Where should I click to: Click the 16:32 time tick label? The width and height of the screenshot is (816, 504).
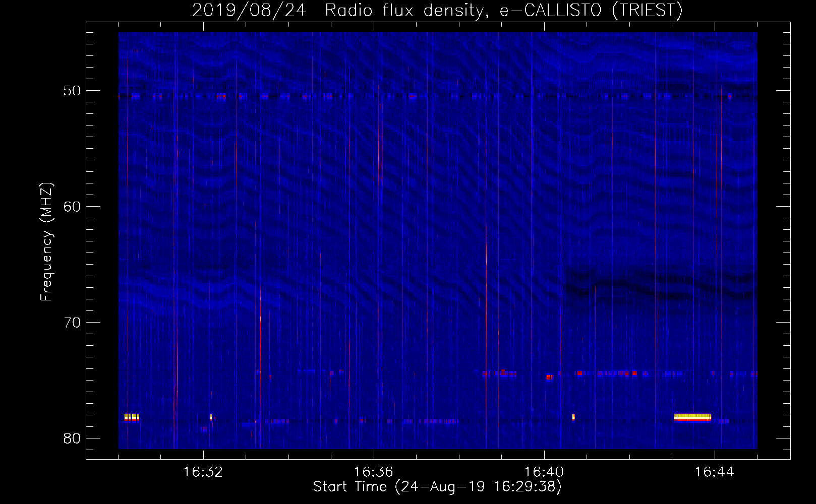point(203,472)
